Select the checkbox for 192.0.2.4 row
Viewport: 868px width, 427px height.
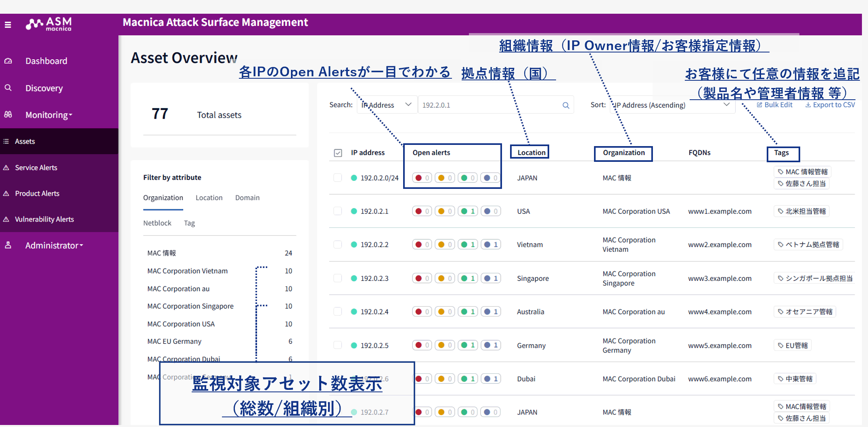(x=338, y=312)
